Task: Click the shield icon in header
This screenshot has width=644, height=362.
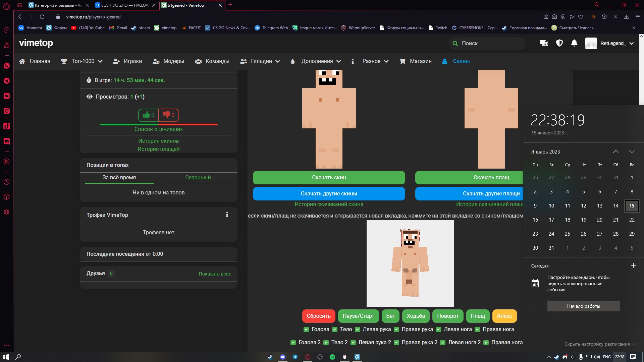Action: tap(559, 43)
